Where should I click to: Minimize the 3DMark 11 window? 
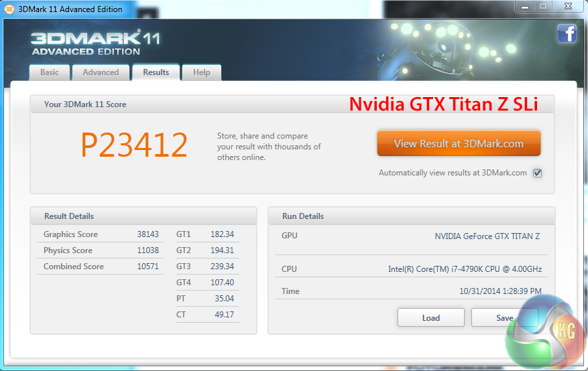click(x=524, y=7)
